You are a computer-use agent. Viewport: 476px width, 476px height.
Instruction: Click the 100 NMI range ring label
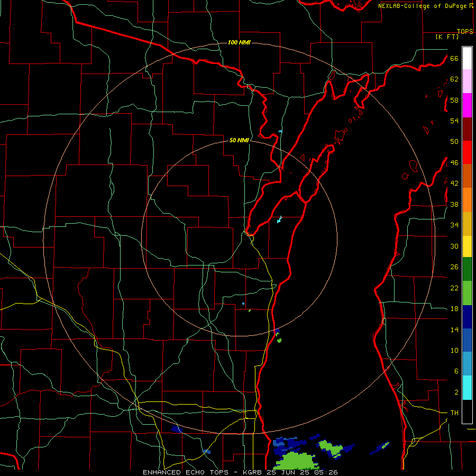pyautogui.click(x=239, y=42)
